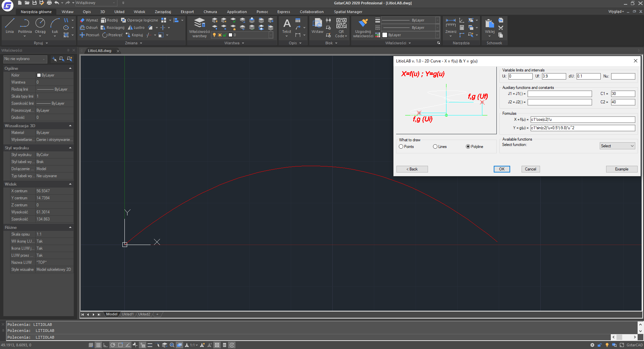
Task: Collapse the Widok section
Action: pos(70,184)
